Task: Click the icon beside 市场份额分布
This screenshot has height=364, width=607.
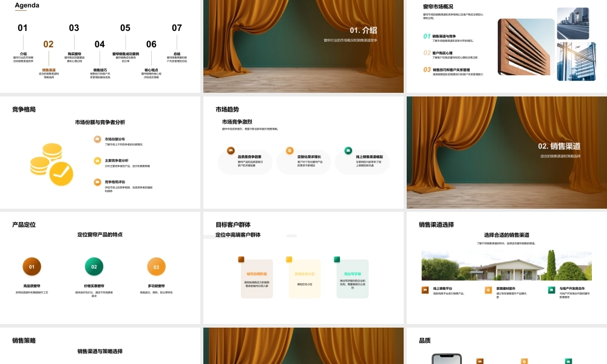Action: pos(98,140)
